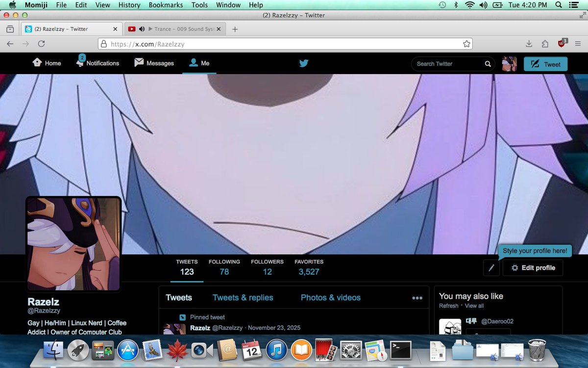Close the Razelzzy Twitter tab
The height and width of the screenshot is (368, 588).
[x=115, y=29]
